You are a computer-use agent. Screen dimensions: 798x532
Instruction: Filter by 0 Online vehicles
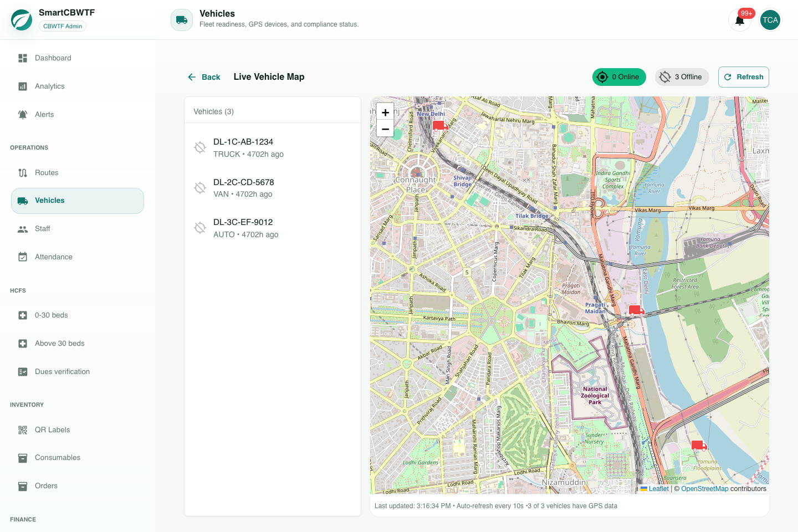pyautogui.click(x=619, y=77)
